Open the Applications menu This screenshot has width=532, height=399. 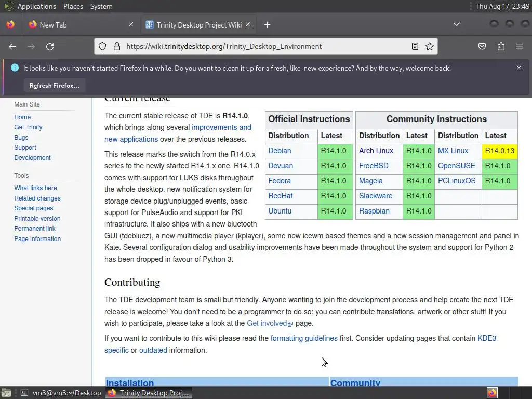pos(37,6)
